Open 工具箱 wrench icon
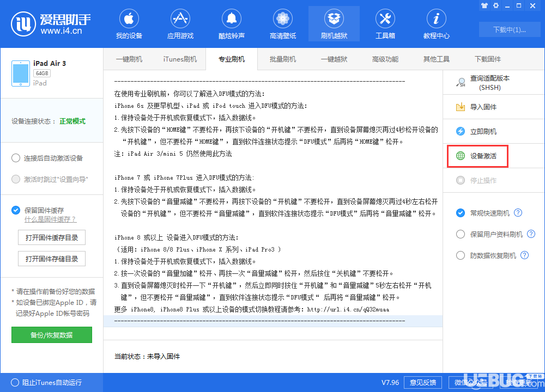The width and height of the screenshot is (545, 392). pos(385,19)
